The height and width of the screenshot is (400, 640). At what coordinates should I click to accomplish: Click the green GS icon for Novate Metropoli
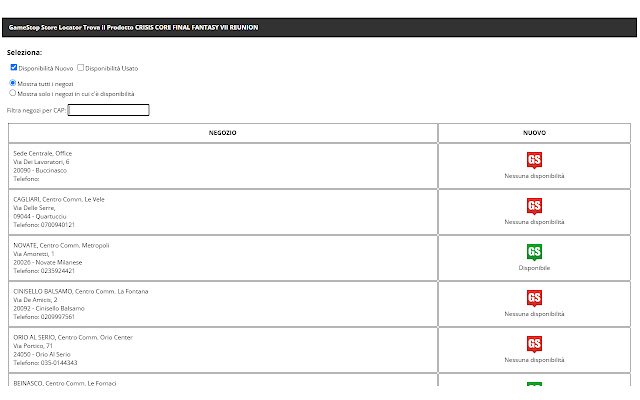[x=534, y=252]
